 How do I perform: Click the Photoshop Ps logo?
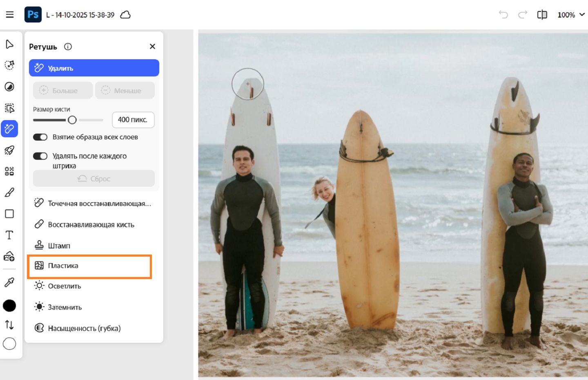click(33, 15)
